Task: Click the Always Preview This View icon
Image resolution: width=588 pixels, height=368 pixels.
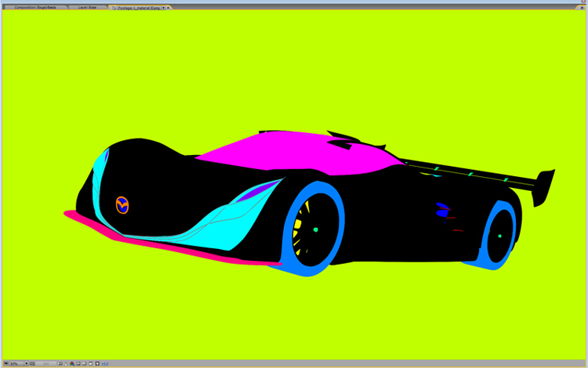Action: coord(6,363)
